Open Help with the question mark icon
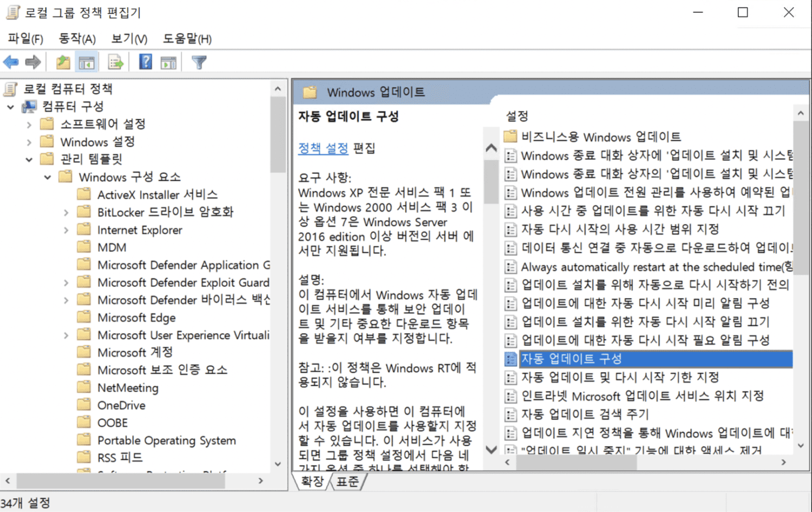Image resolution: width=812 pixels, height=512 pixels. (x=146, y=62)
